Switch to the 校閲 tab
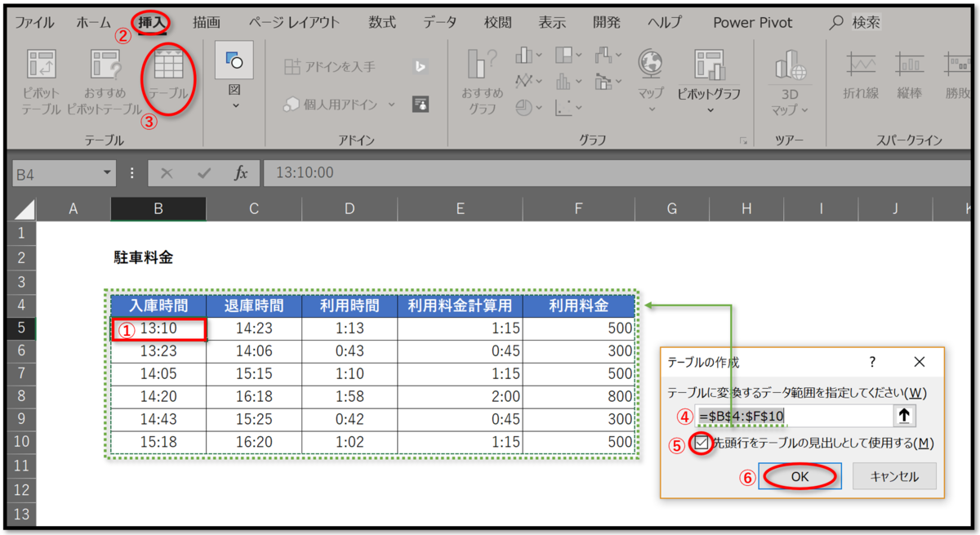Image resolution: width=980 pixels, height=535 pixels. click(x=498, y=22)
